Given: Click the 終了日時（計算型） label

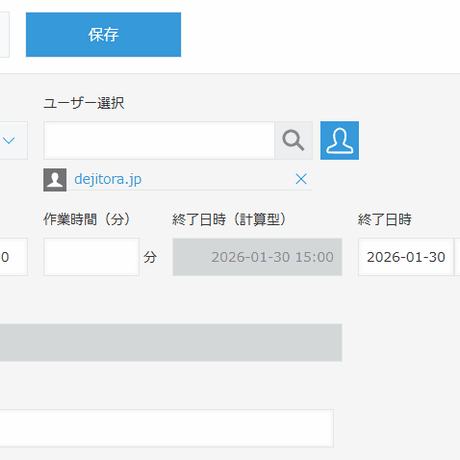Looking at the screenshot, I should point(229,220).
